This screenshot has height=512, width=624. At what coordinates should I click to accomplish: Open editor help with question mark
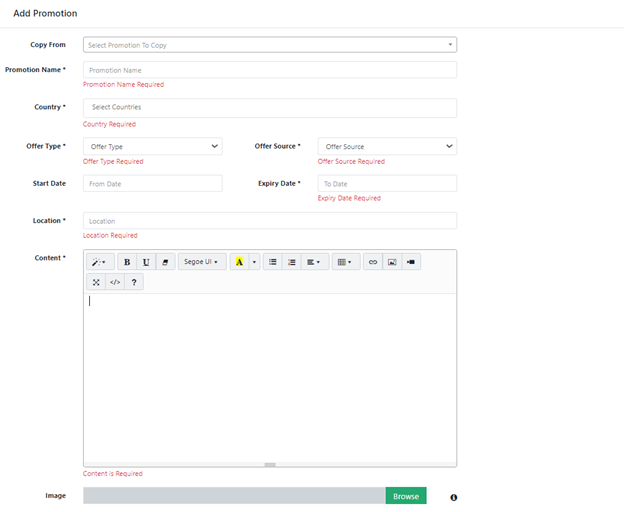(134, 282)
